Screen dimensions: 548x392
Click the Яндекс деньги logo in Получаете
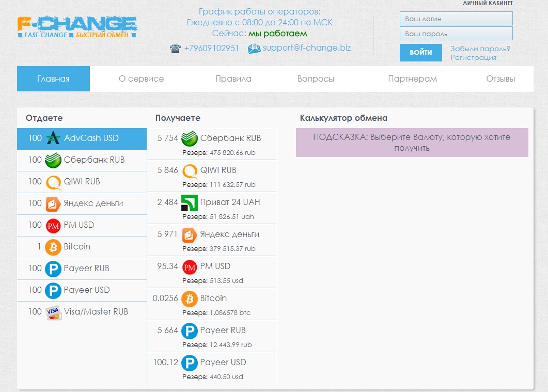click(190, 235)
